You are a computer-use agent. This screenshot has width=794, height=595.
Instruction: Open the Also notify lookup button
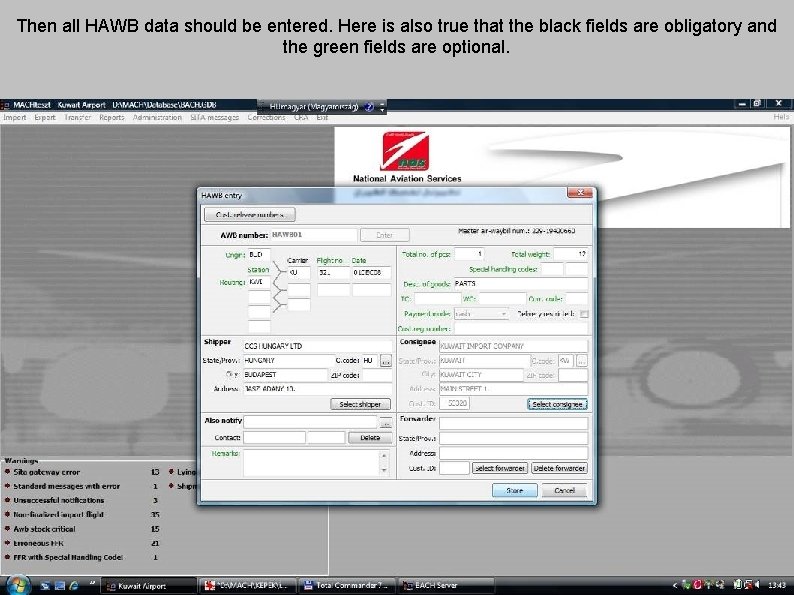(x=386, y=422)
